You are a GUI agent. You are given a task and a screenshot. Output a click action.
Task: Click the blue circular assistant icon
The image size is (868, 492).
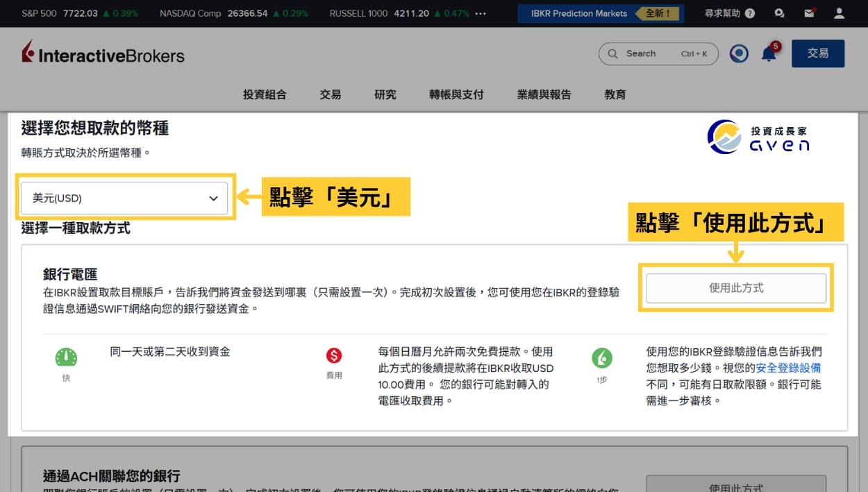click(x=739, y=53)
